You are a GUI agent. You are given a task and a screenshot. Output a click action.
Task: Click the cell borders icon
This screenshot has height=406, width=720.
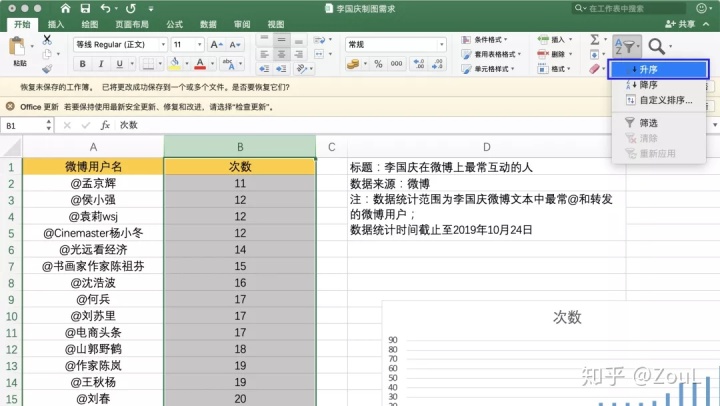(x=148, y=64)
